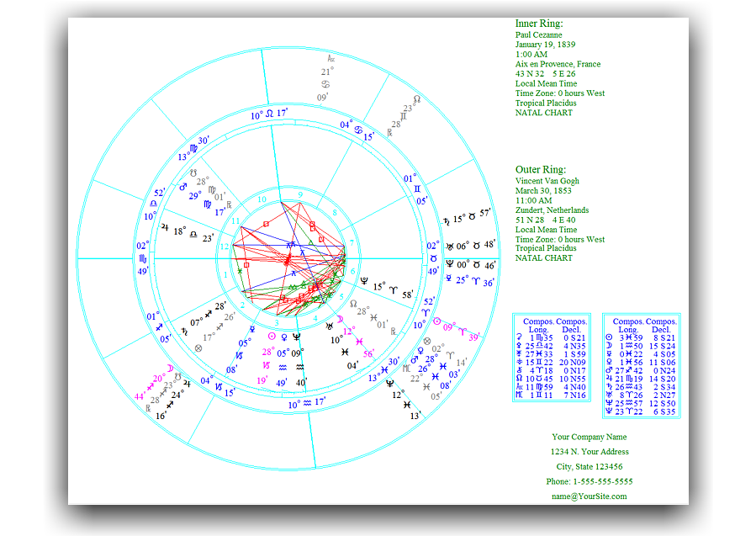
Task: Click the birth time "1:00 AM"
Action: pos(531,55)
